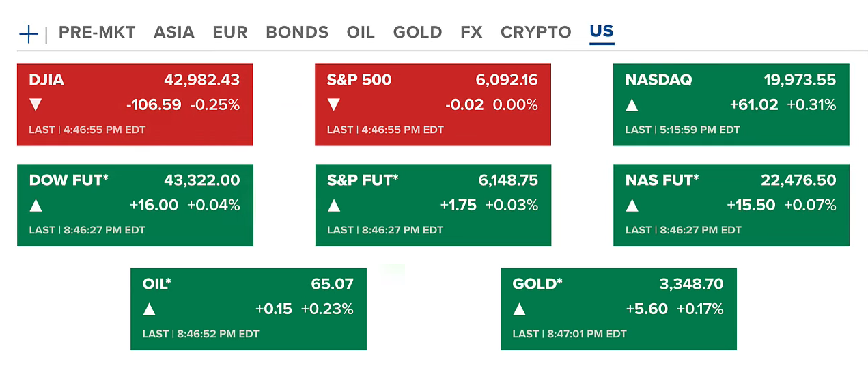This screenshot has width=868, height=368.
Task: Open the ASIA markets tab
Action: pos(173,32)
